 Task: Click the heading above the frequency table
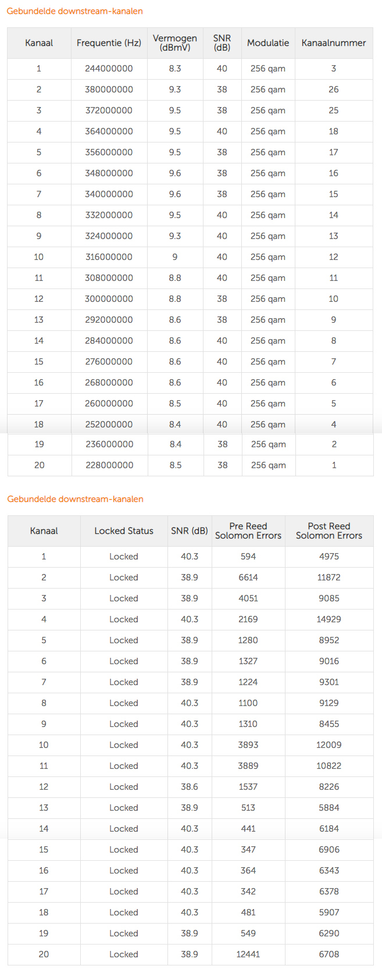(x=74, y=11)
